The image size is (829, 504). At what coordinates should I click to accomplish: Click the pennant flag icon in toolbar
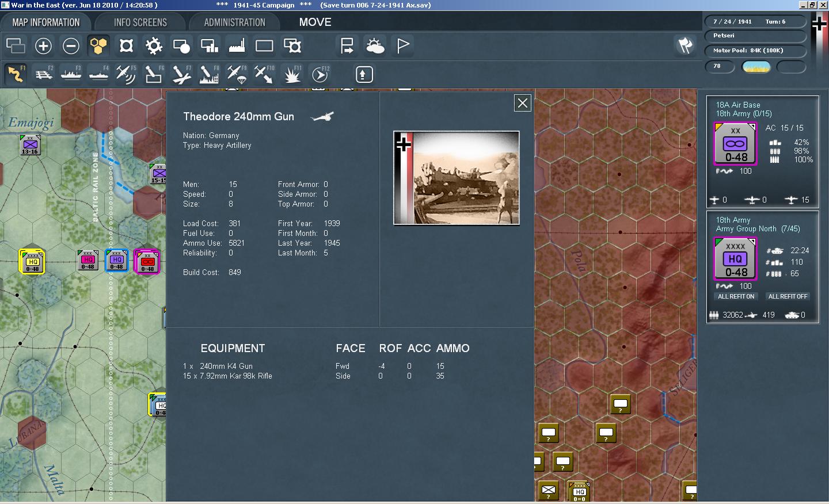coord(403,45)
